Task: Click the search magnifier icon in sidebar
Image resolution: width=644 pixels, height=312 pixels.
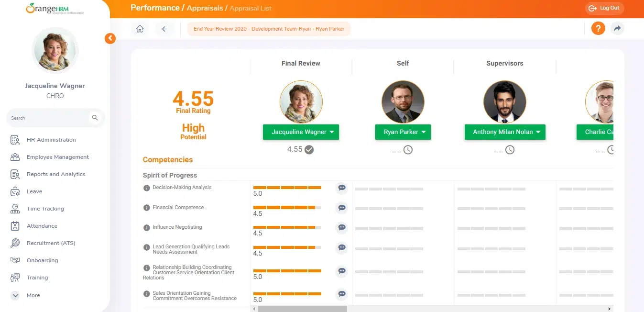Action: [95, 118]
